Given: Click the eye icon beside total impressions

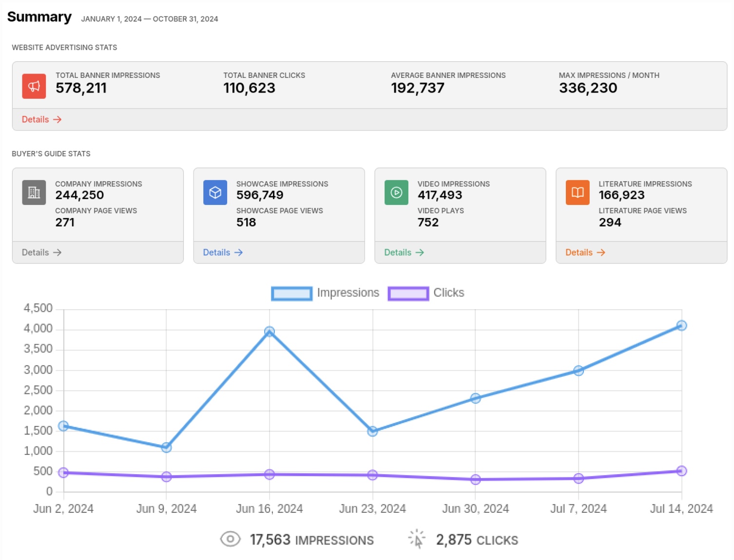Looking at the screenshot, I should tap(230, 539).
